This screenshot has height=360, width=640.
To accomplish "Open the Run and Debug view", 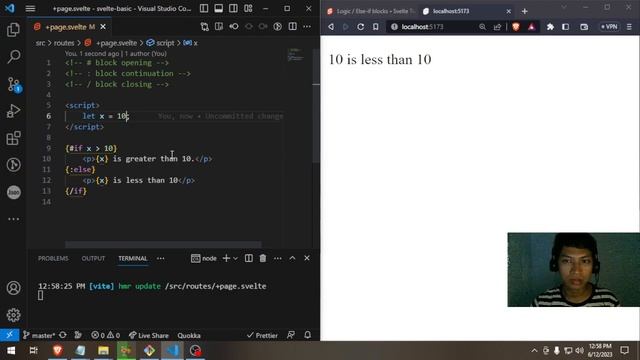I will pyautogui.click(x=13, y=111).
